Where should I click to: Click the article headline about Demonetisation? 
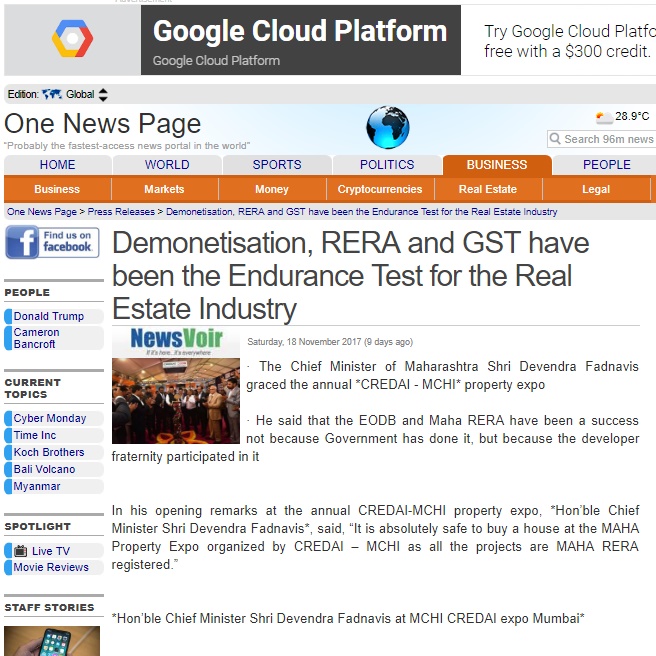[x=351, y=276]
